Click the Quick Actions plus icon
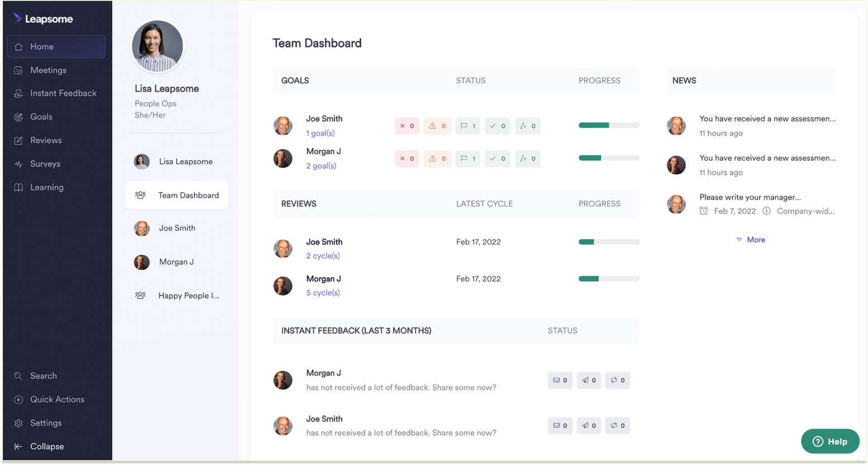 18,400
